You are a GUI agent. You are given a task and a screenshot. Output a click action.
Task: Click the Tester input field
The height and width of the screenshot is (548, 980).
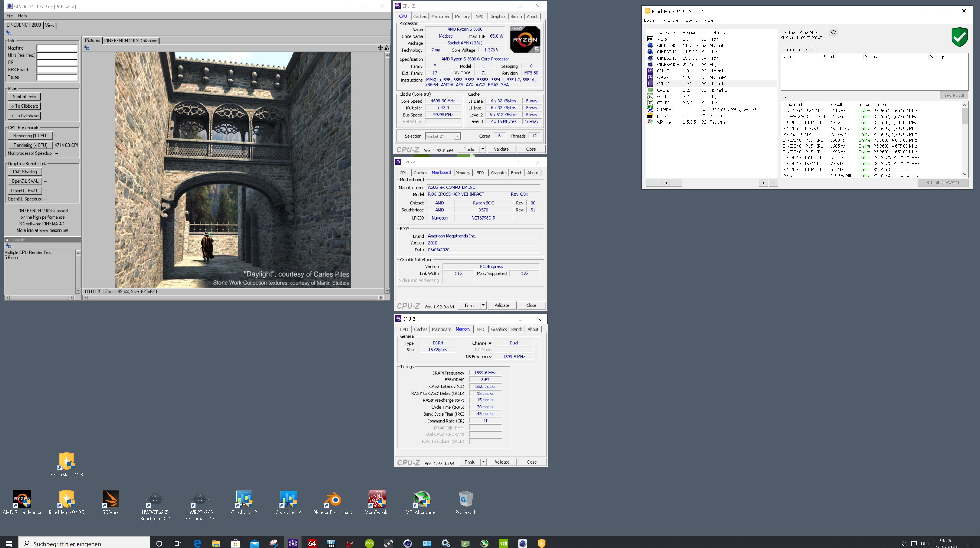point(57,77)
